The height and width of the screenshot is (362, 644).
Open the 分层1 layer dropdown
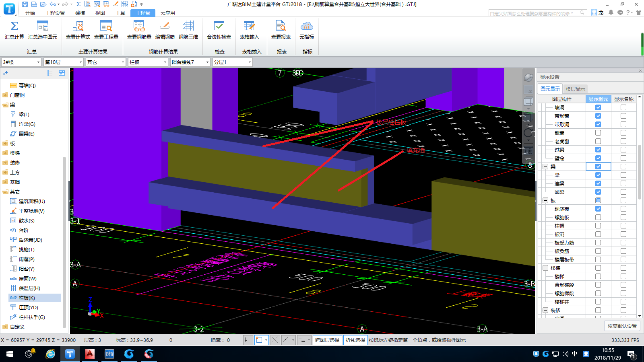pos(233,62)
